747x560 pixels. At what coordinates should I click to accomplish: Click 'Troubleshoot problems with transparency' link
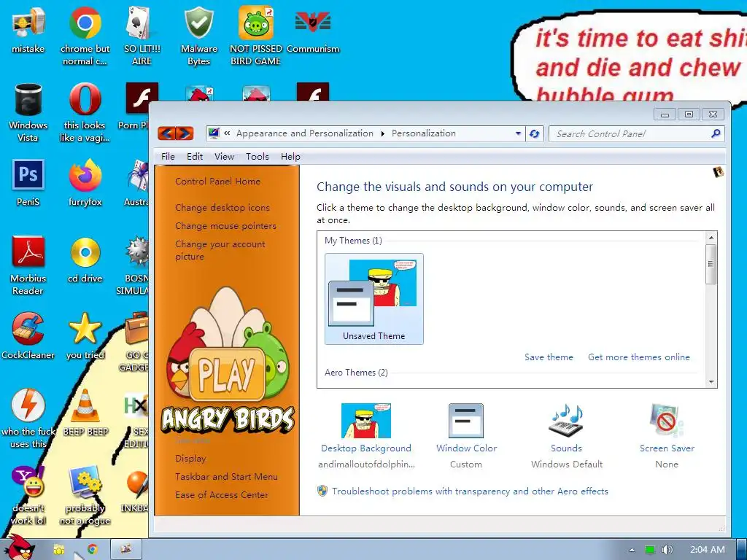pyautogui.click(x=470, y=491)
